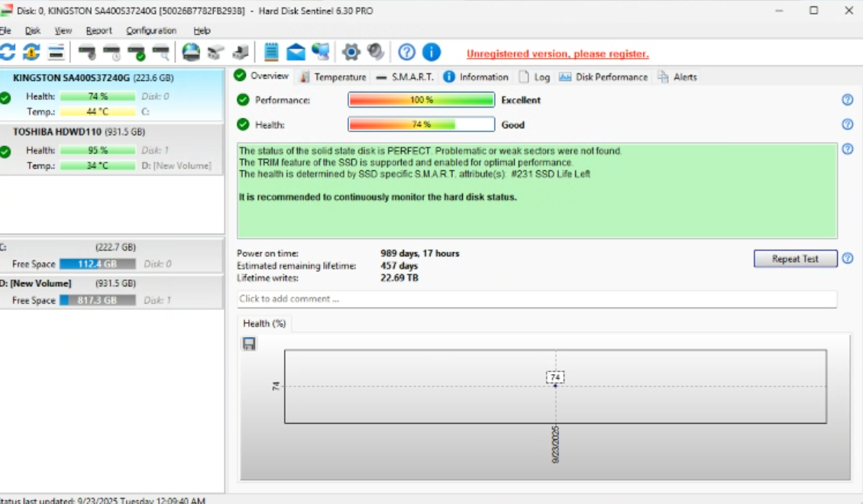Image resolution: width=863 pixels, height=504 pixels.
Task: Click the overview Health 74 % progress bar
Action: pos(421,124)
